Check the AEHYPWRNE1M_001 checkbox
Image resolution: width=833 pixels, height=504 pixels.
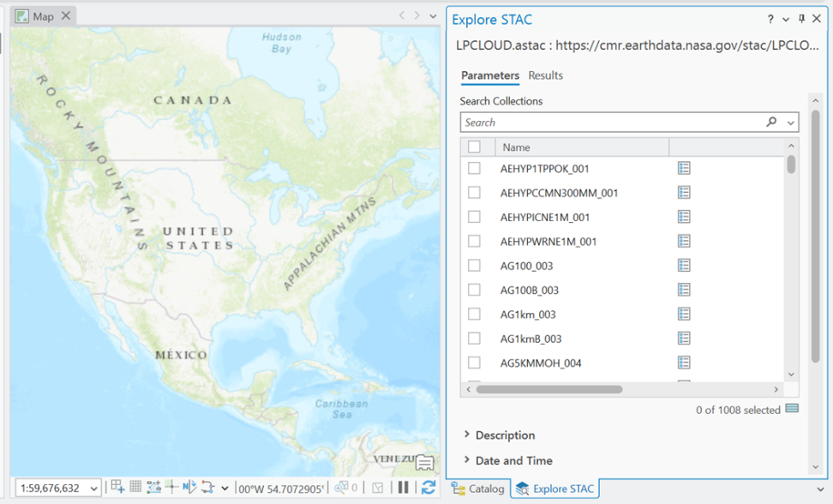tap(474, 241)
